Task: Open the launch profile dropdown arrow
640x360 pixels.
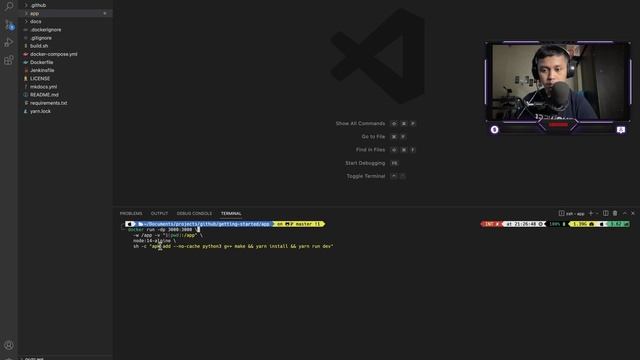Action: pyautogui.click(x=597, y=213)
